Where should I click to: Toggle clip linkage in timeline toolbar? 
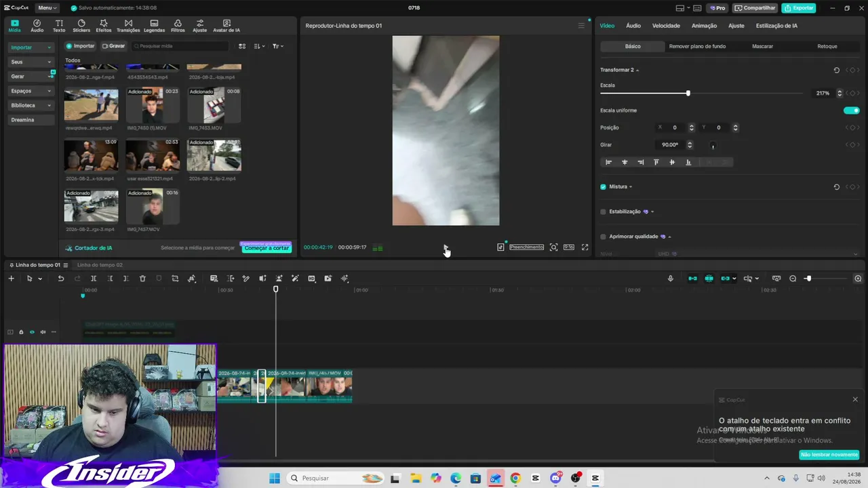pos(725,279)
